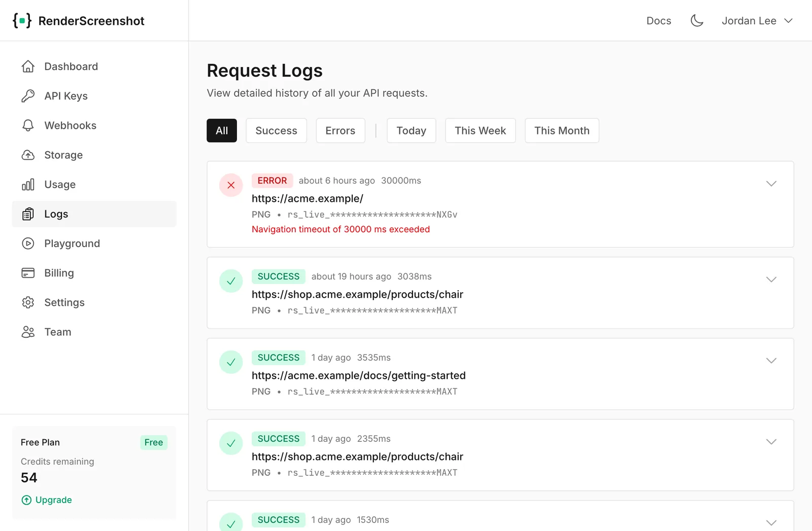Toggle dark mode with the moon icon

click(697, 21)
